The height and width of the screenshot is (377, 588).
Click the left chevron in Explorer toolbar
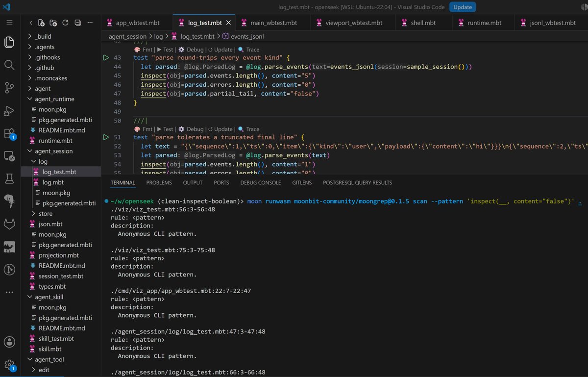point(31,23)
